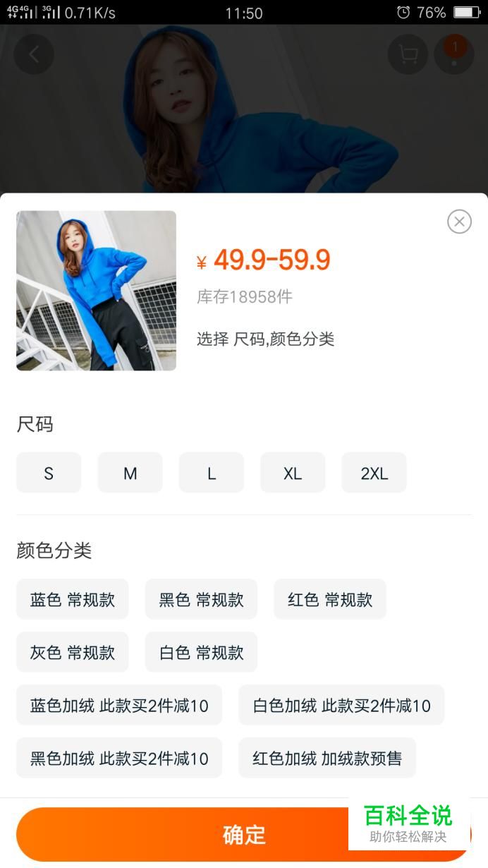Close the size selection panel
488x868 pixels.
(459, 222)
